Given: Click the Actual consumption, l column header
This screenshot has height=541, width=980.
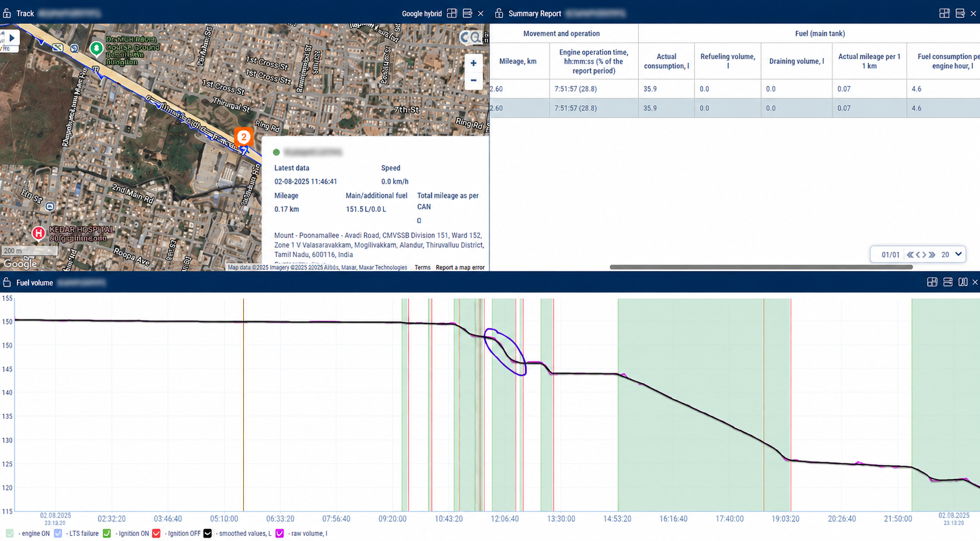Looking at the screenshot, I should (x=666, y=61).
